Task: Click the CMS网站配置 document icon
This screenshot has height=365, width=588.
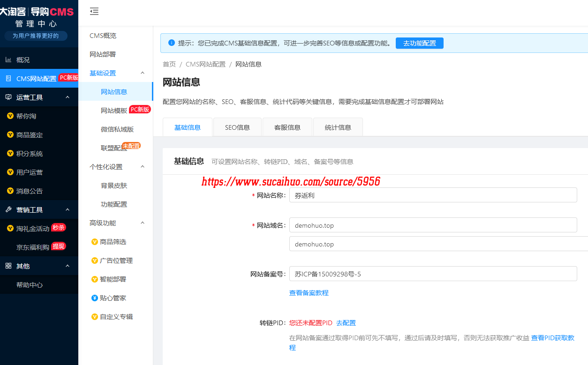Action: pos(8,79)
